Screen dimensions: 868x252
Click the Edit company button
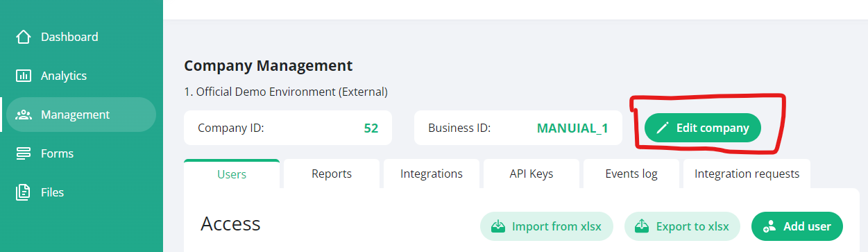[x=702, y=128]
